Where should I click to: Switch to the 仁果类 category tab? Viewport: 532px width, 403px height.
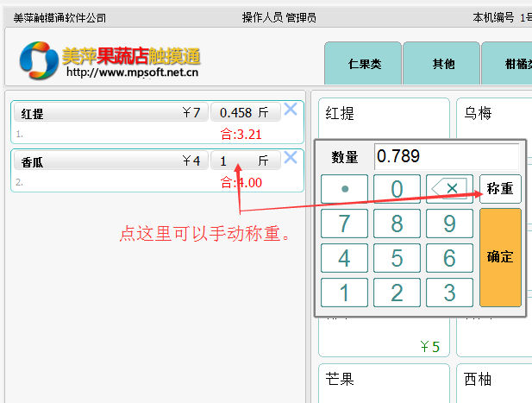pos(363,64)
